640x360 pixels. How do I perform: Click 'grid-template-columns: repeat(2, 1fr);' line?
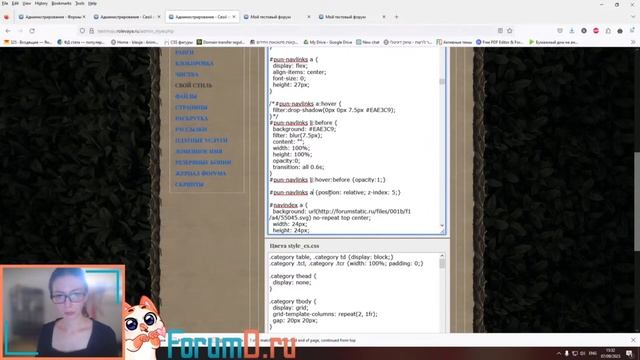tap(325, 314)
